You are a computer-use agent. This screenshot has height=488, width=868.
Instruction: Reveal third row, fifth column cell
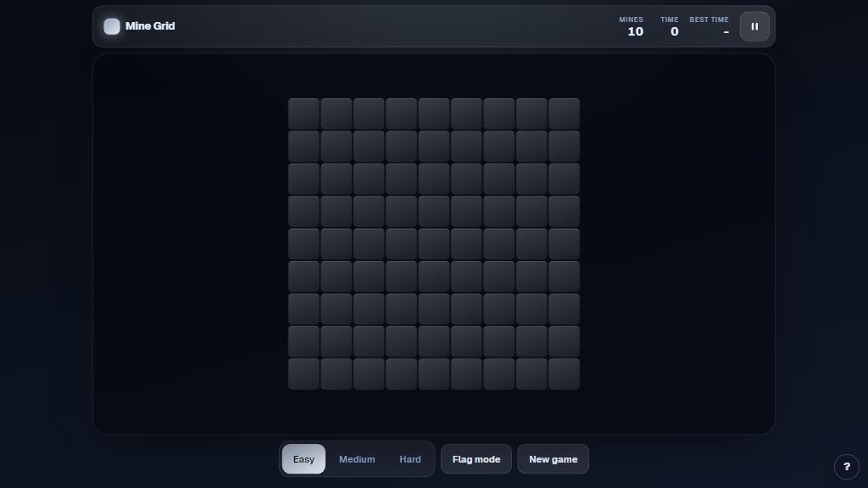pos(434,179)
